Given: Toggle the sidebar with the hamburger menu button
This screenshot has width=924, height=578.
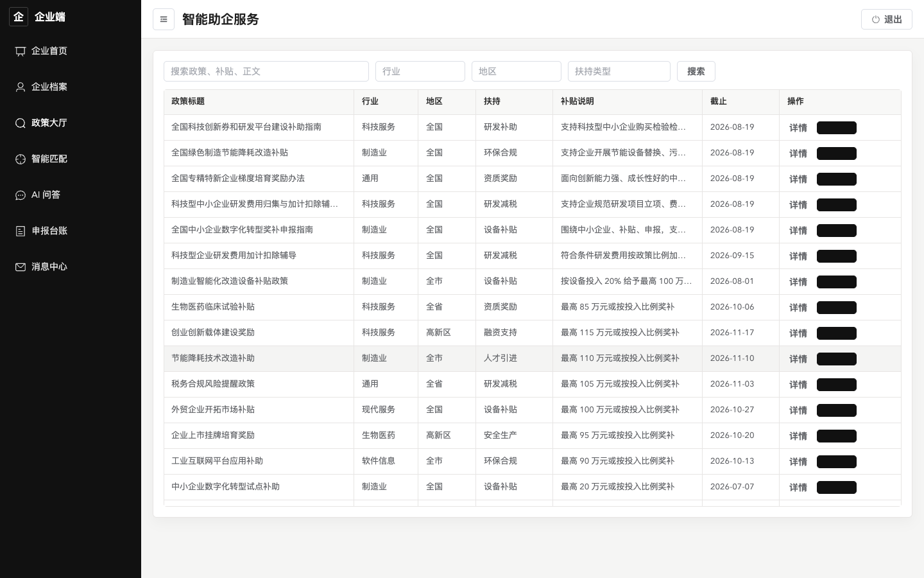Looking at the screenshot, I should pos(164,19).
